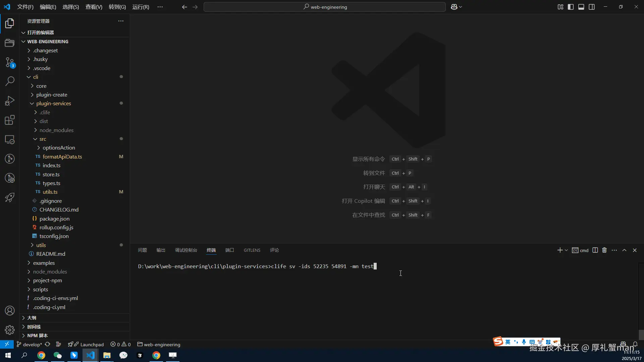Open Remote Explorer in activity bar

tap(10, 139)
